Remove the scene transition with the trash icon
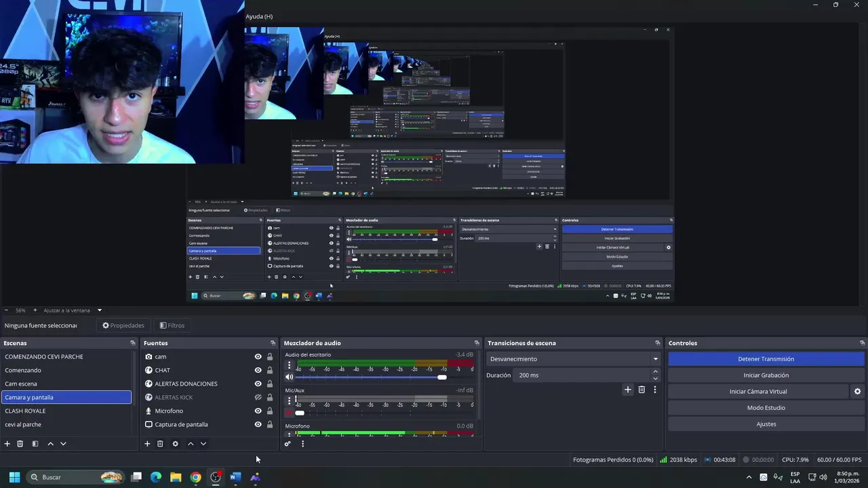868x488 pixels. 642,390
